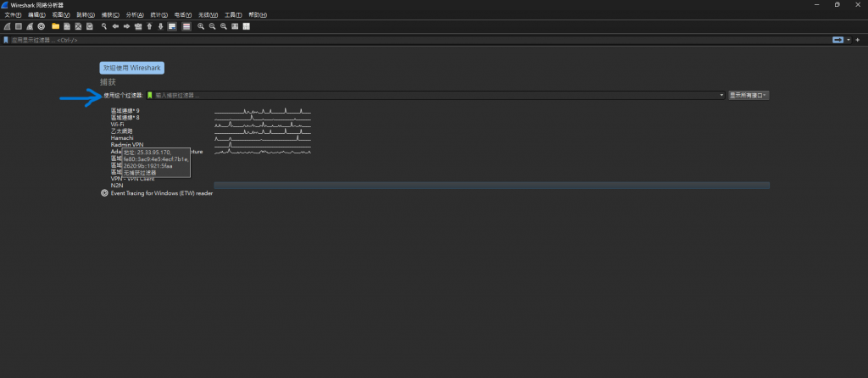Image resolution: width=868 pixels, height=378 pixels.
Task: Click the resize columns icon
Action: 235,26
